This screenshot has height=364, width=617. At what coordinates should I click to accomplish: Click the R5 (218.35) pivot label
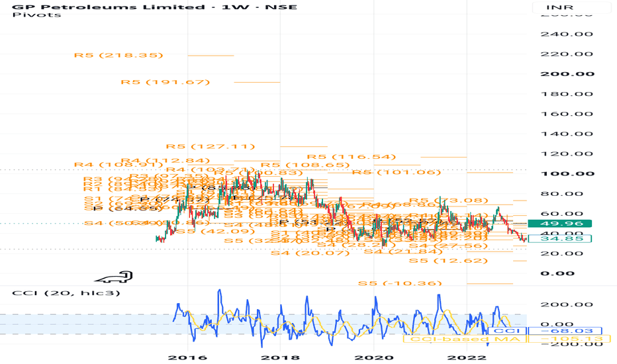pyautogui.click(x=119, y=55)
